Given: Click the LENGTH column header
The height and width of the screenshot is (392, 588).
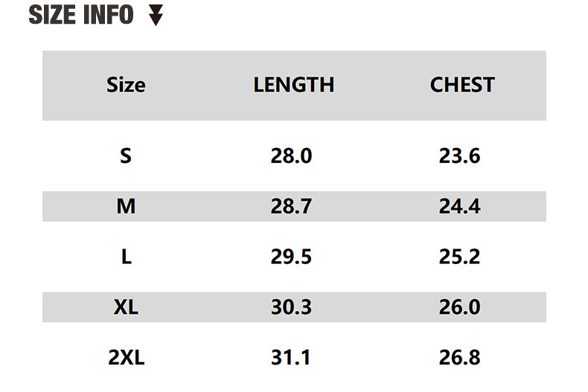Looking at the screenshot, I should 293,85.
